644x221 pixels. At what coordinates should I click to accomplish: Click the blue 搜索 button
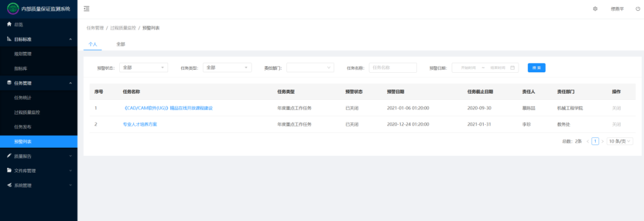tap(537, 67)
